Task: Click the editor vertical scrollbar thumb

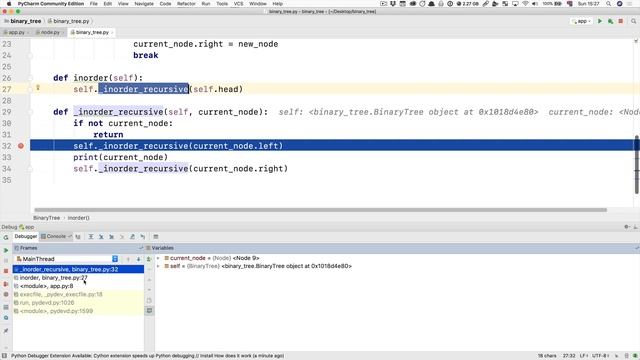Action: click(637, 165)
